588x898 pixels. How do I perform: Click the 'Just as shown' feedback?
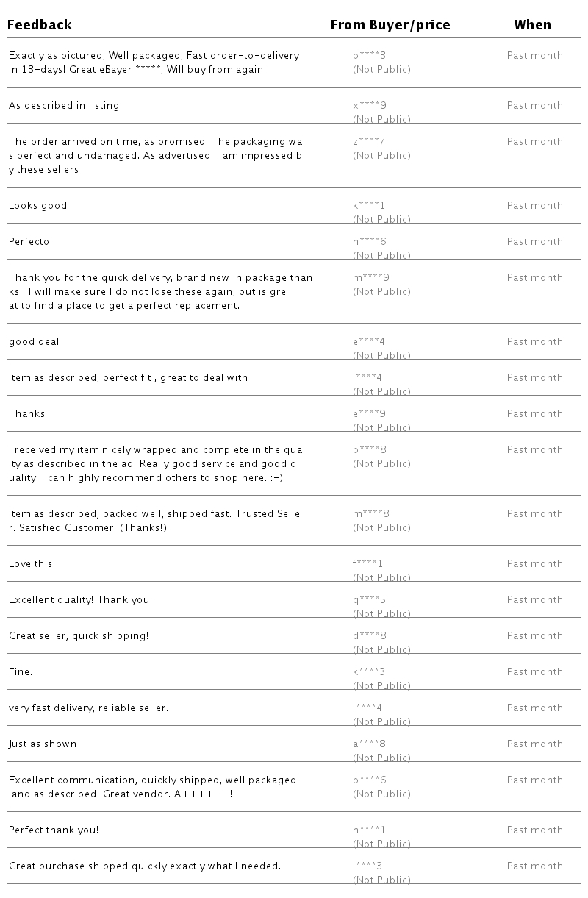click(x=43, y=744)
